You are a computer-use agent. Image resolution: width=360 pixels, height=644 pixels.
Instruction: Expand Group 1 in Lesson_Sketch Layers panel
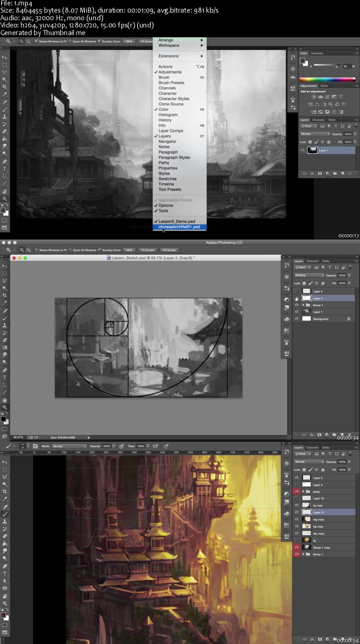tap(304, 305)
